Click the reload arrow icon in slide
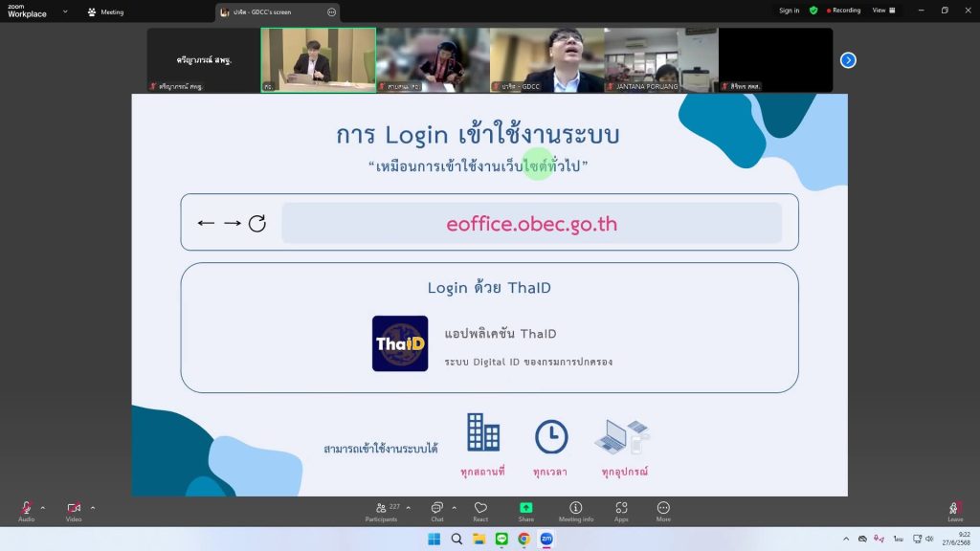Image resolution: width=980 pixels, height=551 pixels. (256, 223)
